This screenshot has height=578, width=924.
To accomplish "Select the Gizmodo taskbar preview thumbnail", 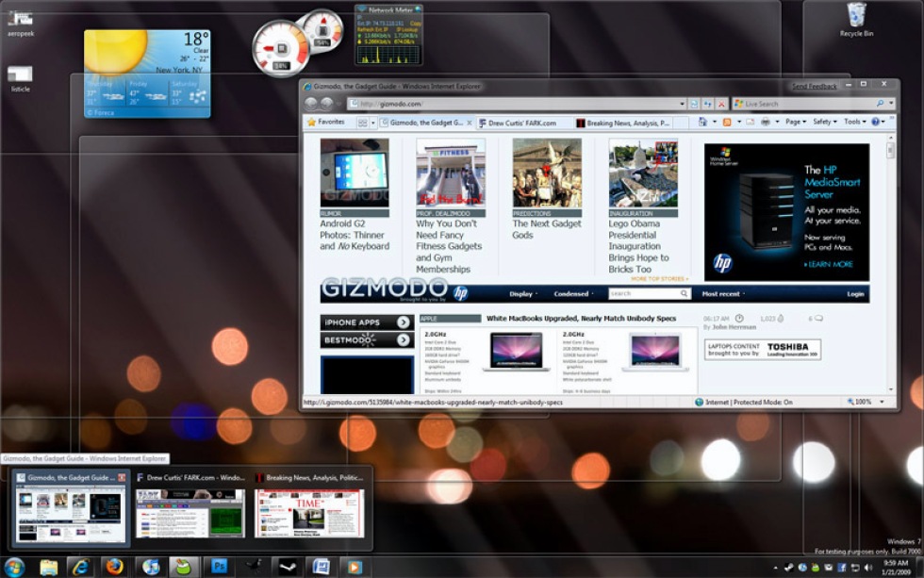I will coord(70,509).
